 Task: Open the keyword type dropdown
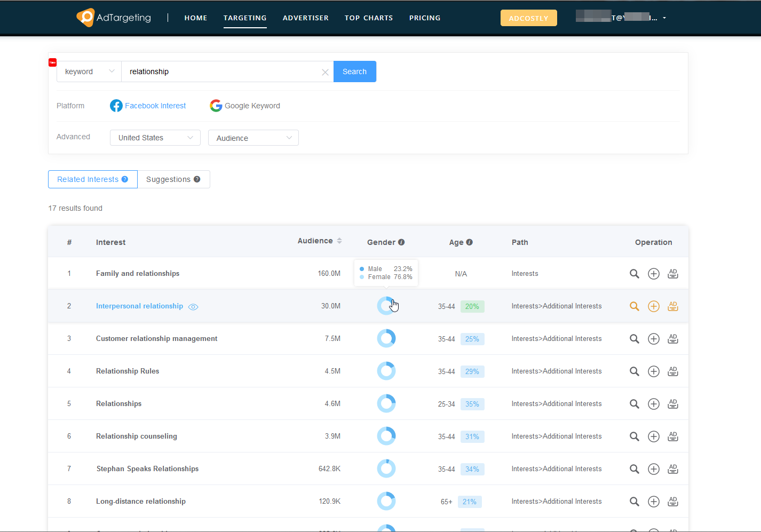[x=89, y=72]
